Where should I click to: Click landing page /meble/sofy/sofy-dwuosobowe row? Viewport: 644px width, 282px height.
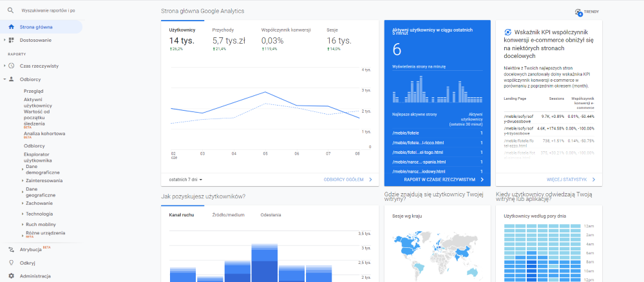coord(549,118)
